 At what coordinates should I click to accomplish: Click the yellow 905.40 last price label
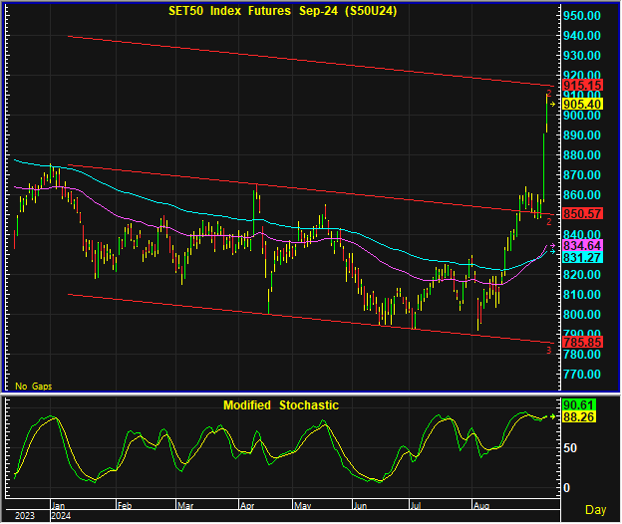tap(582, 104)
